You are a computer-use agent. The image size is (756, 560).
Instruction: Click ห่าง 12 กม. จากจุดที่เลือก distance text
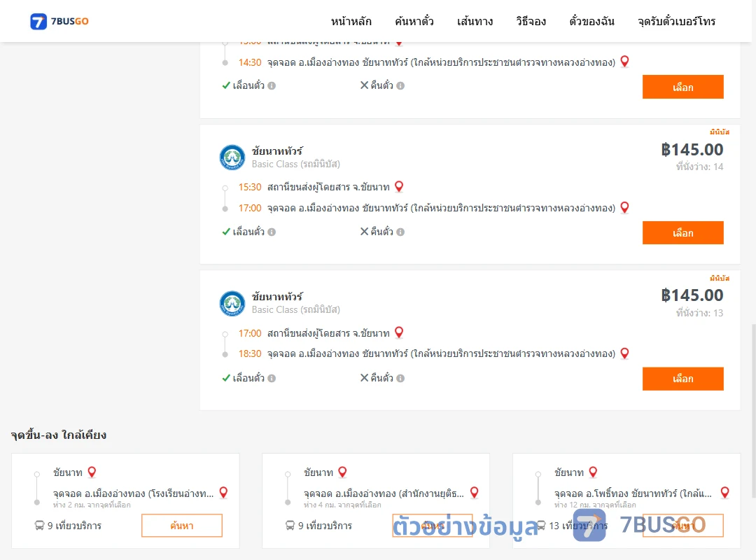(x=595, y=505)
